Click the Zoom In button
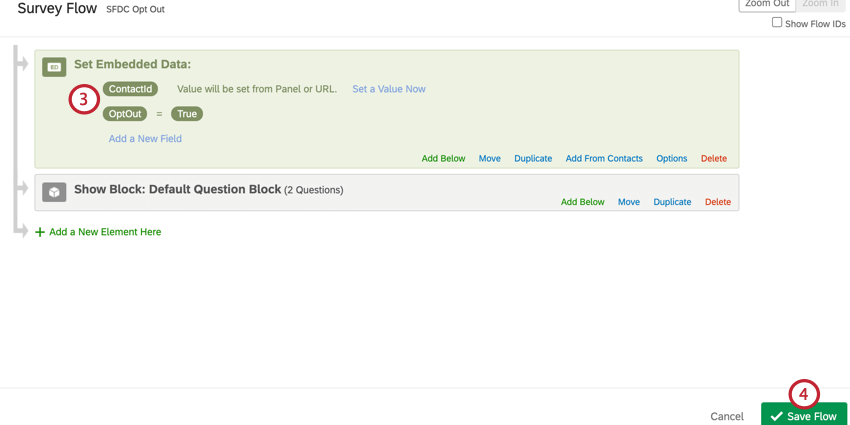The height and width of the screenshot is (425, 850). (x=820, y=5)
